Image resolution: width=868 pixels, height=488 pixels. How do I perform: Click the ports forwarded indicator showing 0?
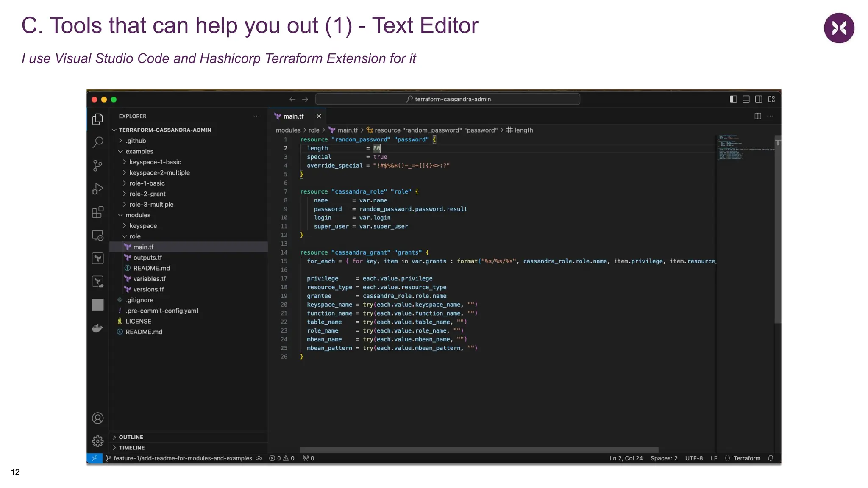coord(309,458)
